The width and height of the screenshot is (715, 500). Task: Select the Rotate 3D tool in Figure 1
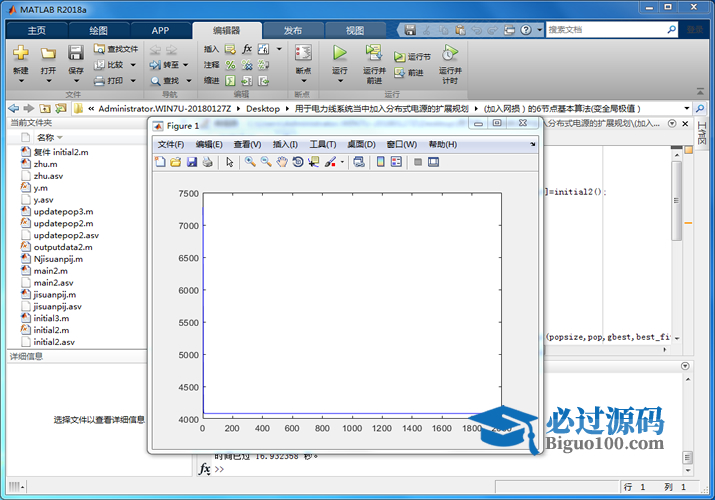tap(298, 162)
